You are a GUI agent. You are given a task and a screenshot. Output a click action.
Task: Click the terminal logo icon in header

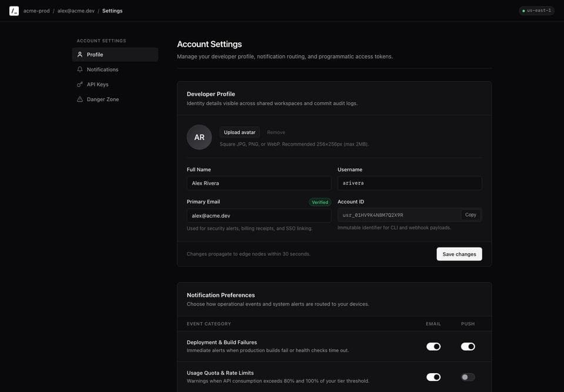(x=14, y=11)
